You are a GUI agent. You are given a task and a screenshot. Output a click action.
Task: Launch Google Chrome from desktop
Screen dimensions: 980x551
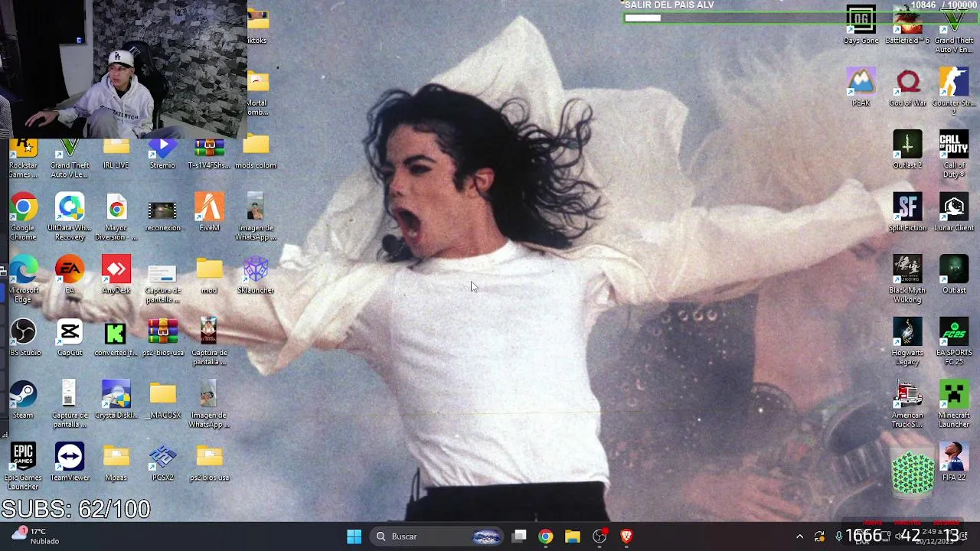point(23,217)
